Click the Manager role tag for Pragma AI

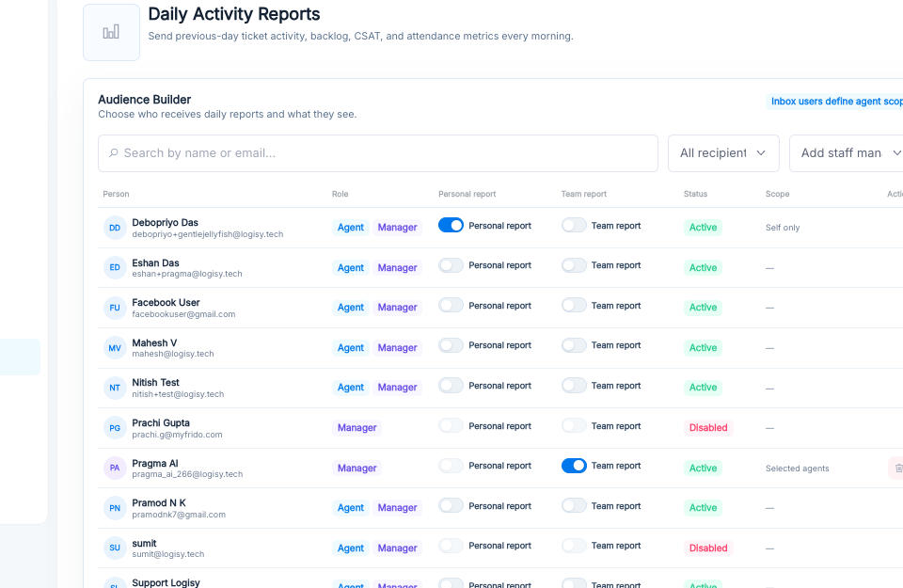coord(357,469)
